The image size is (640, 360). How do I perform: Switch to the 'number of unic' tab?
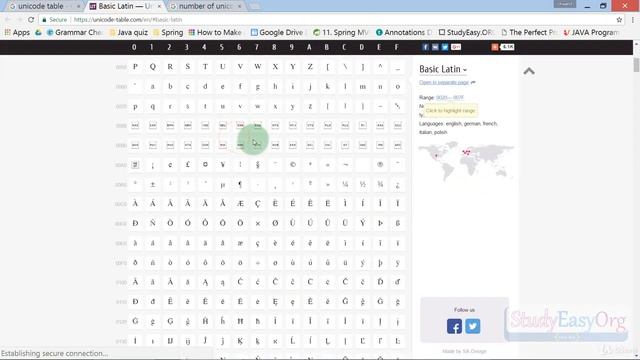pos(206,6)
